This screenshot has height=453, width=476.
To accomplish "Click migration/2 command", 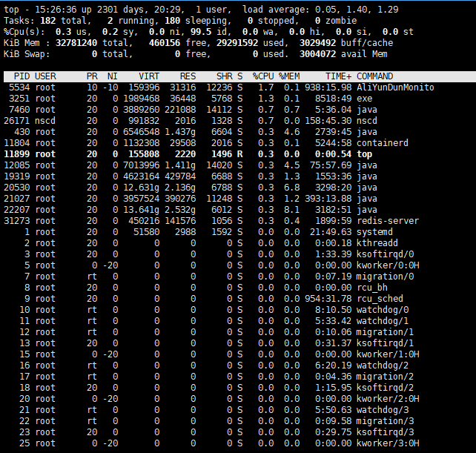I will 385,377.
